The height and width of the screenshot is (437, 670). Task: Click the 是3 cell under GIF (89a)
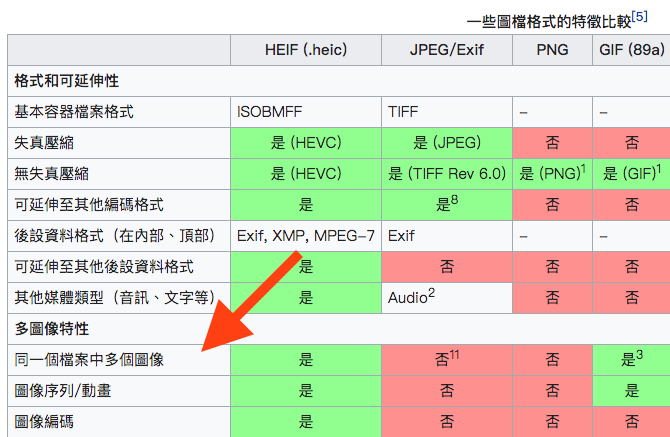pos(632,360)
